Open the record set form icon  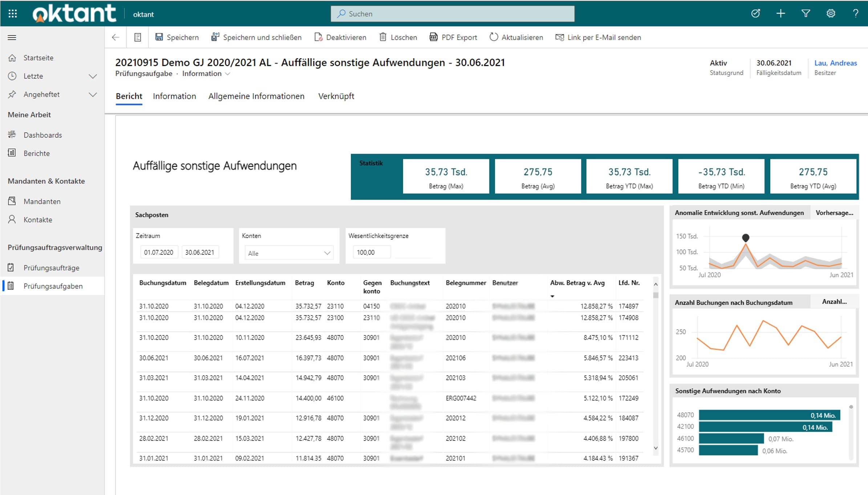[138, 37]
